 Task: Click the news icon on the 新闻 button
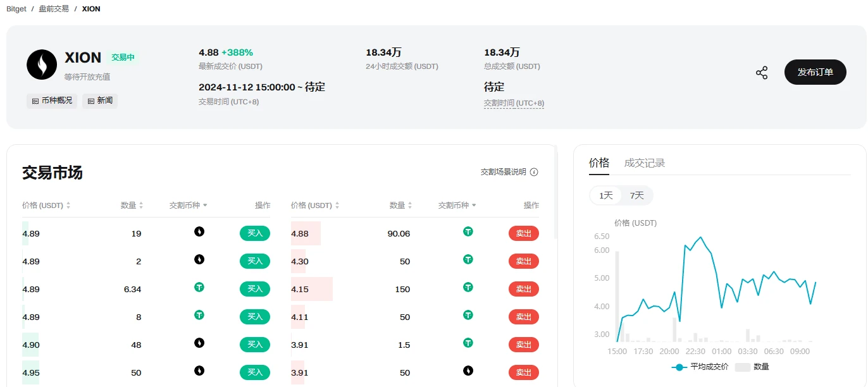click(90, 101)
